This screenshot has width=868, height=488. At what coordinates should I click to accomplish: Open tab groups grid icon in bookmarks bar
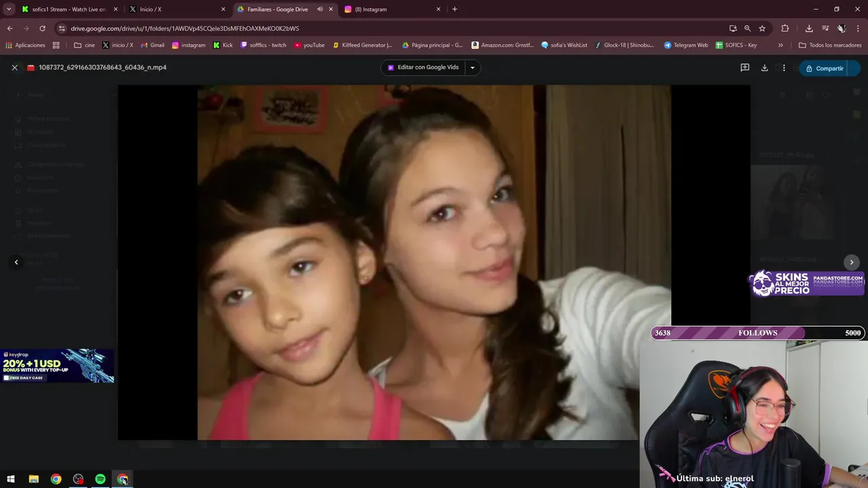[56, 45]
